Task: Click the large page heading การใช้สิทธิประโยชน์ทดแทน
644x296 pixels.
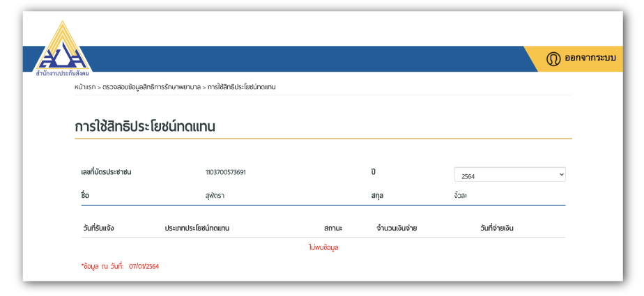Action: pyautogui.click(x=145, y=127)
